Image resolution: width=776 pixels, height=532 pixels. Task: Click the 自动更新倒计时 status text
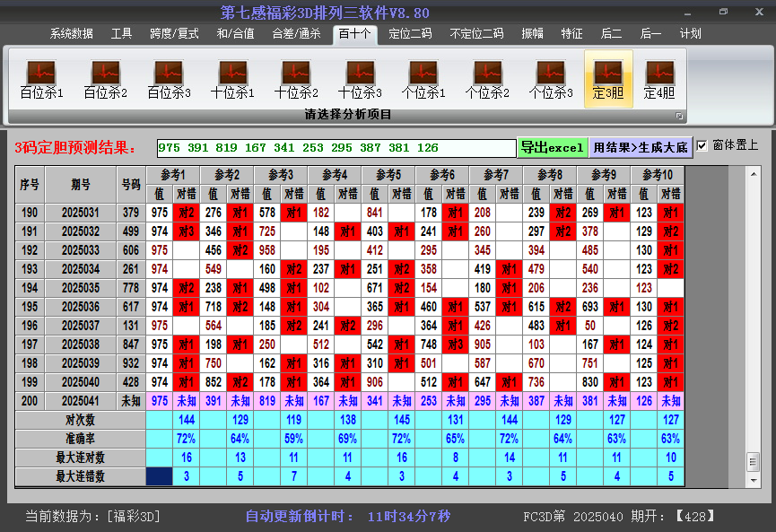[348, 517]
